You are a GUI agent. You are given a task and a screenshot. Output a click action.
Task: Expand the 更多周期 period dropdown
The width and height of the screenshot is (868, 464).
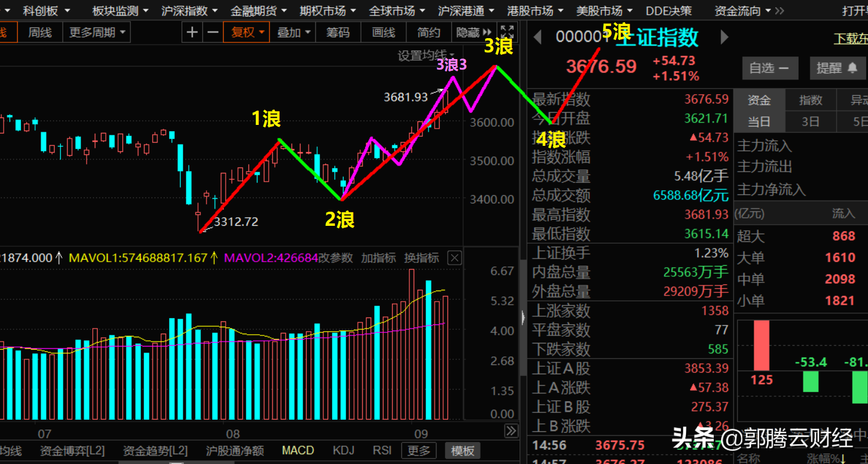97,33
